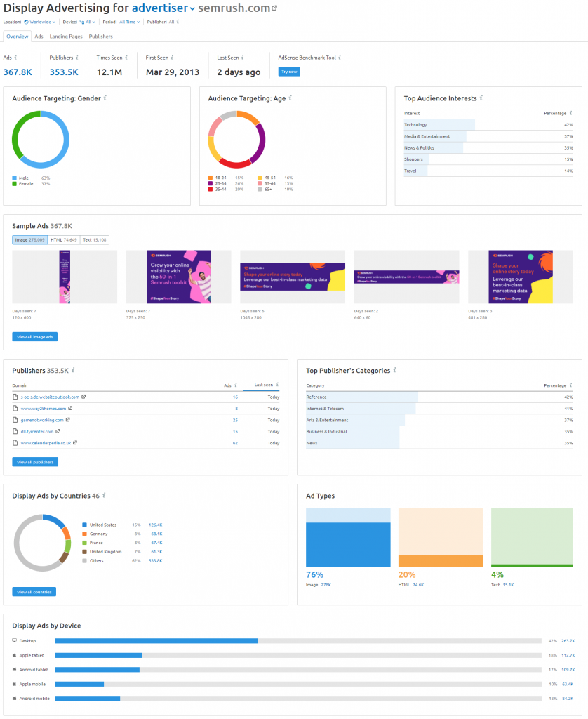Open external link icon for www.way2themes.com
The width and height of the screenshot is (588, 719).
[x=70, y=408]
